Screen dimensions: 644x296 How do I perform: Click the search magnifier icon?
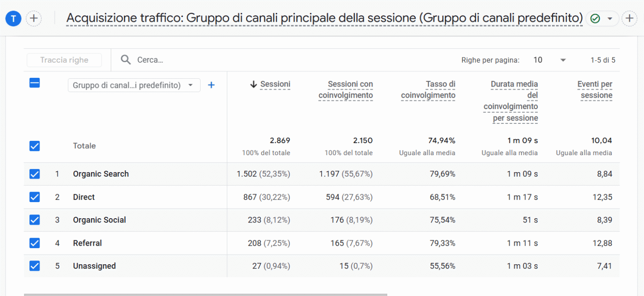pos(126,60)
